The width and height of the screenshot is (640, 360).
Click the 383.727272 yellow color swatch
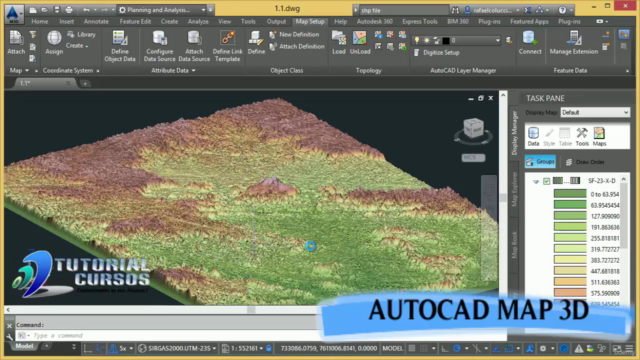pyautogui.click(x=570, y=260)
